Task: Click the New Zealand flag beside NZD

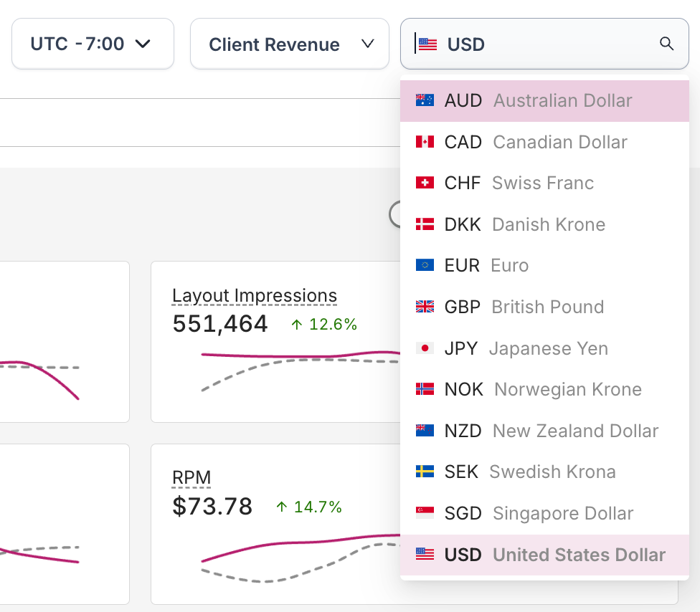Action: pyautogui.click(x=424, y=430)
